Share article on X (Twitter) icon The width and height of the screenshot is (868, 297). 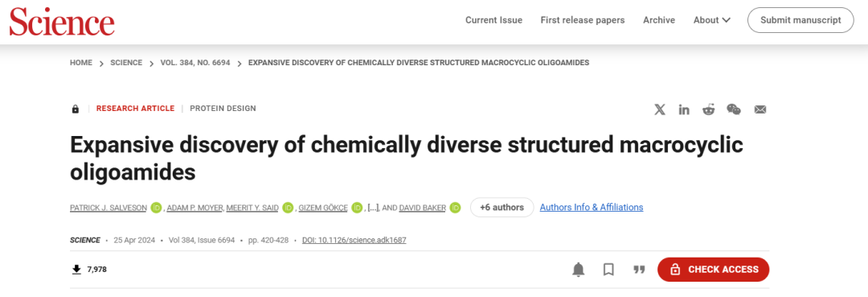coord(659,109)
